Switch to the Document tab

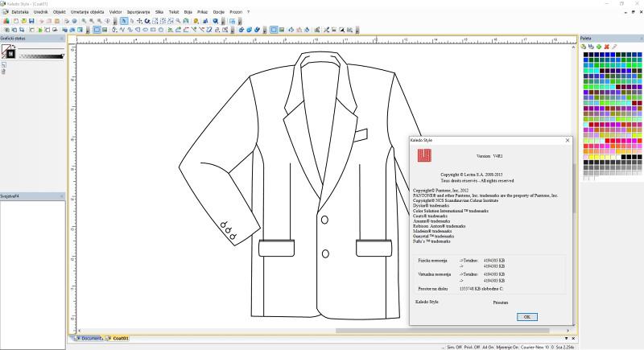coord(90,339)
